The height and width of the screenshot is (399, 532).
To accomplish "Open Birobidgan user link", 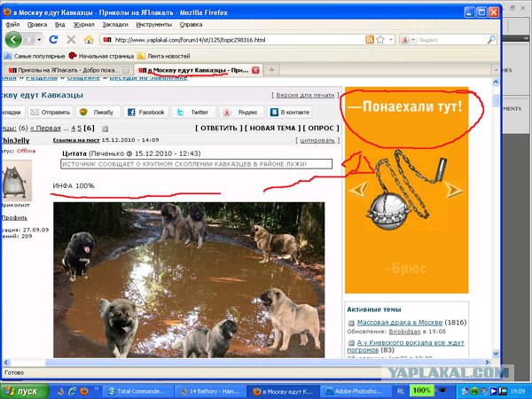I will click(x=404, y=332).
